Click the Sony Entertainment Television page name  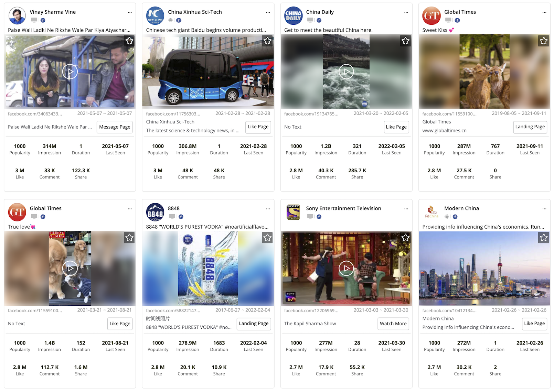[343, 208]
